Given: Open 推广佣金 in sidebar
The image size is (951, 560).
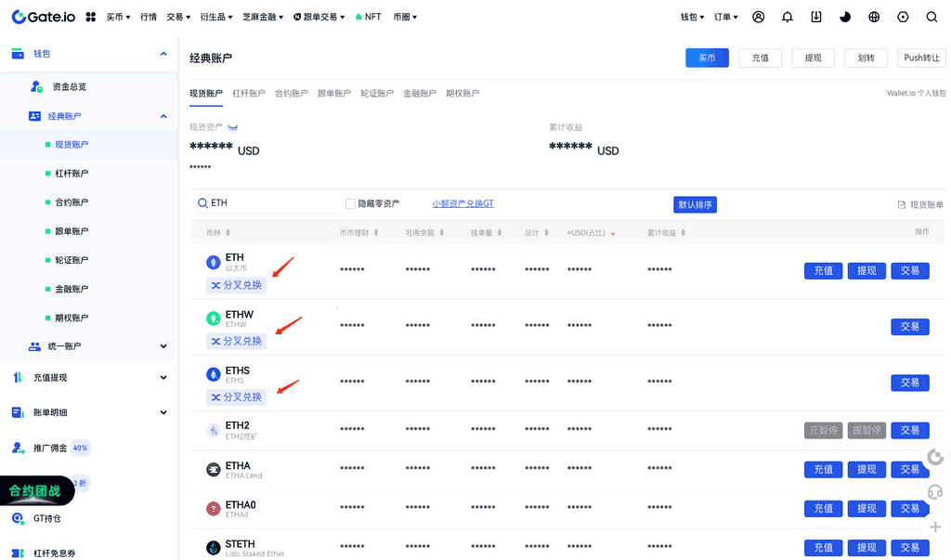Looking at the screenshot, I should point(50,448).
